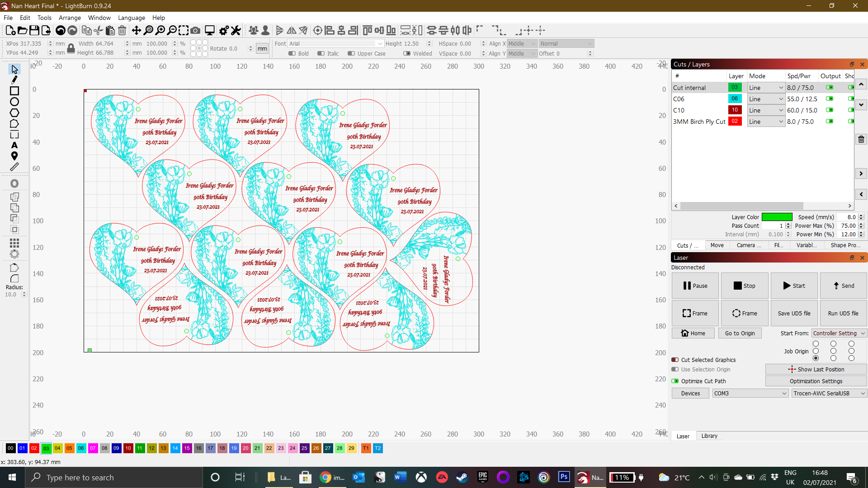The width and height of the screenshot is (868, 488).
Task: Toggle output for C10 layer
Action: [830, 110]
